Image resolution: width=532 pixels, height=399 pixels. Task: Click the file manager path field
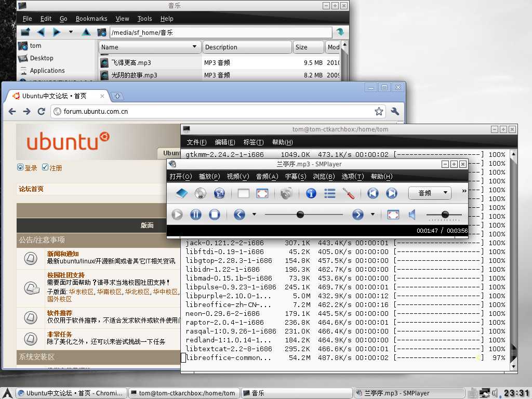point(220,33)
